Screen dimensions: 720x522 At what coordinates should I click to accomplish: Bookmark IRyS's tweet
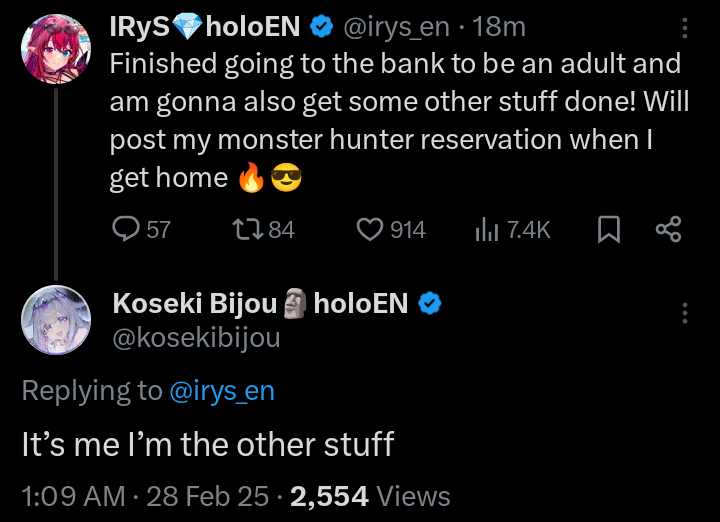tap(607, 230)
